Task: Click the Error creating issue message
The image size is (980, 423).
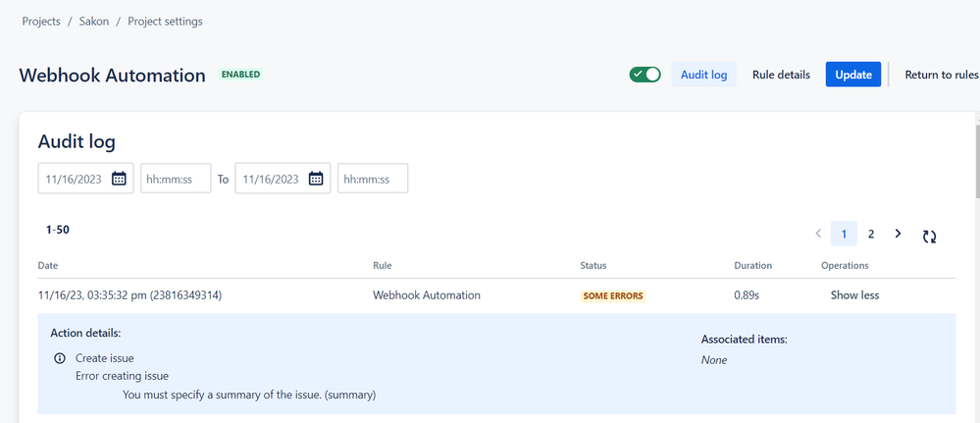Action: 122,376
